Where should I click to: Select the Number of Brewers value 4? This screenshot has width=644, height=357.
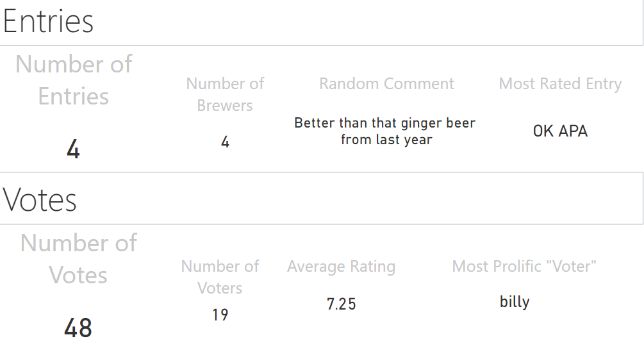pos(225,142)
